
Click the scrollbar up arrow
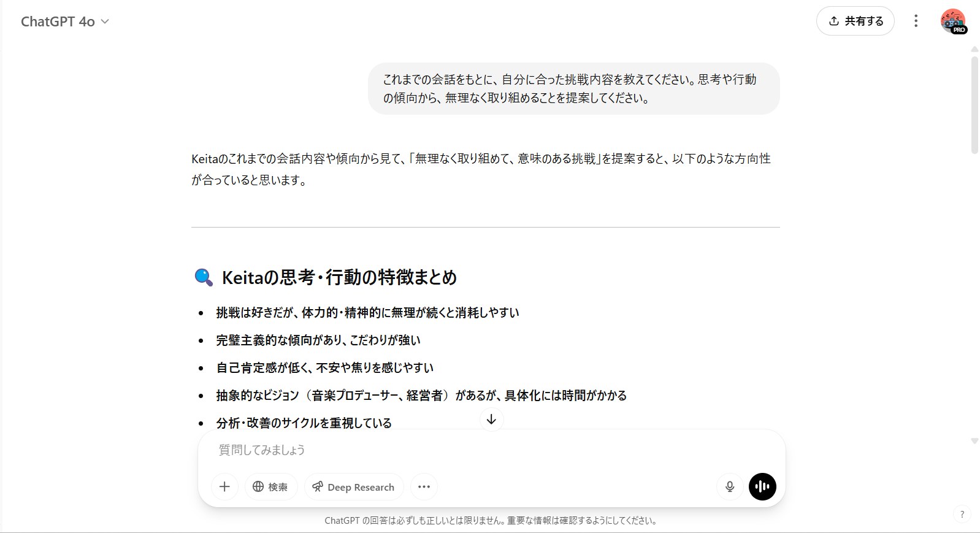tap(974, 50)
